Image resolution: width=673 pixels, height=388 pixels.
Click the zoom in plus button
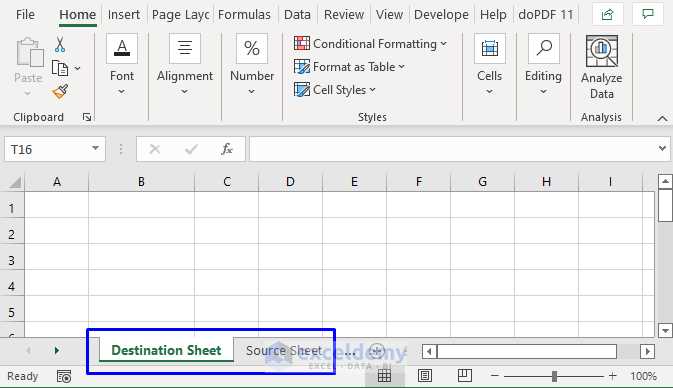[x=612, y=376]
